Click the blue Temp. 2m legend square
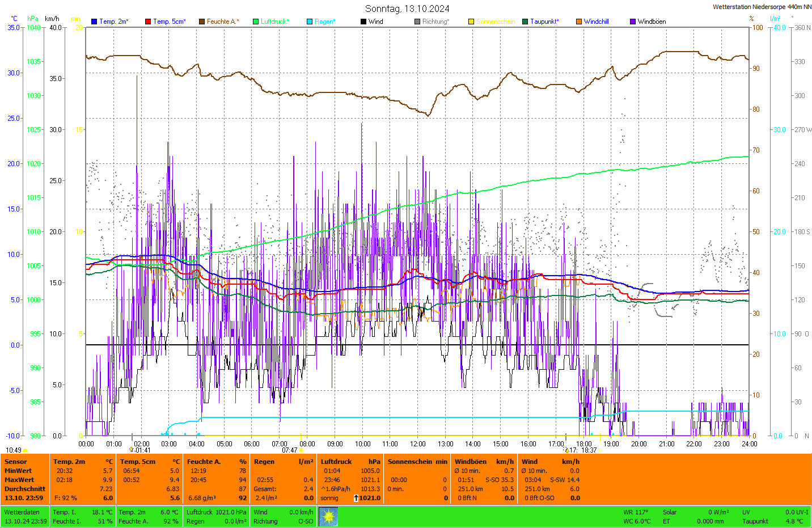 [x=94, y=22]
